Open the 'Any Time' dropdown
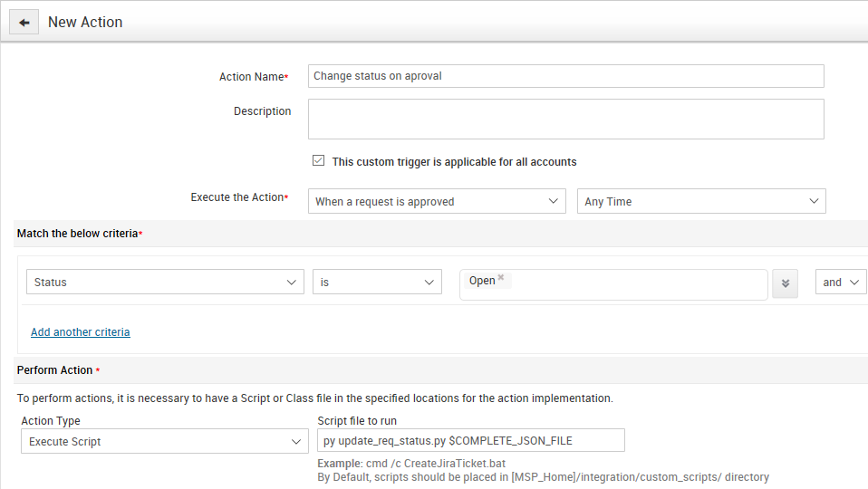 [x=700, y=201]
